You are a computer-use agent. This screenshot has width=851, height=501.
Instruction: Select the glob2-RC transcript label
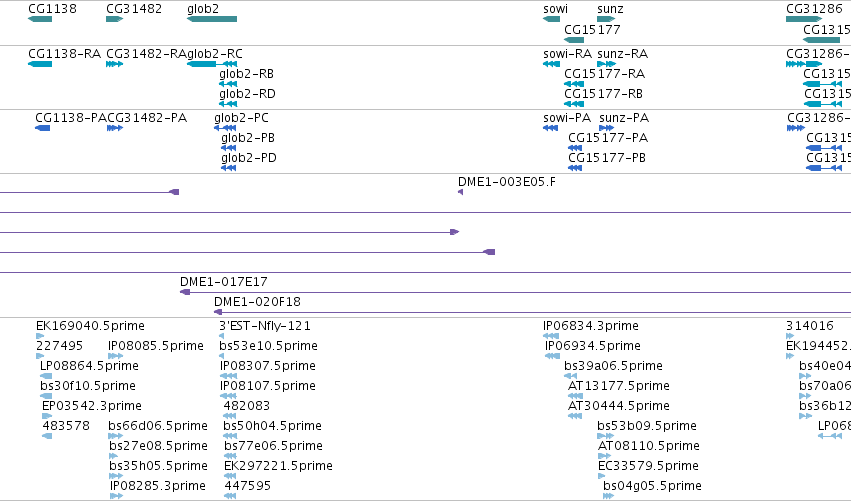[215, 54]
